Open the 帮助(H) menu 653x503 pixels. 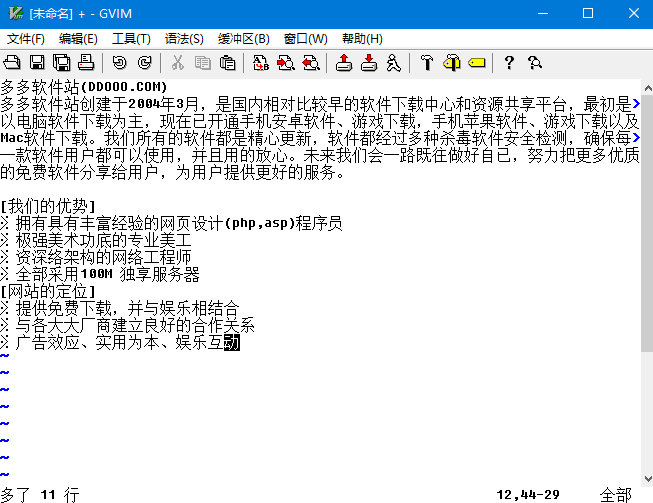pyautogui.click(x=362, y=39)
